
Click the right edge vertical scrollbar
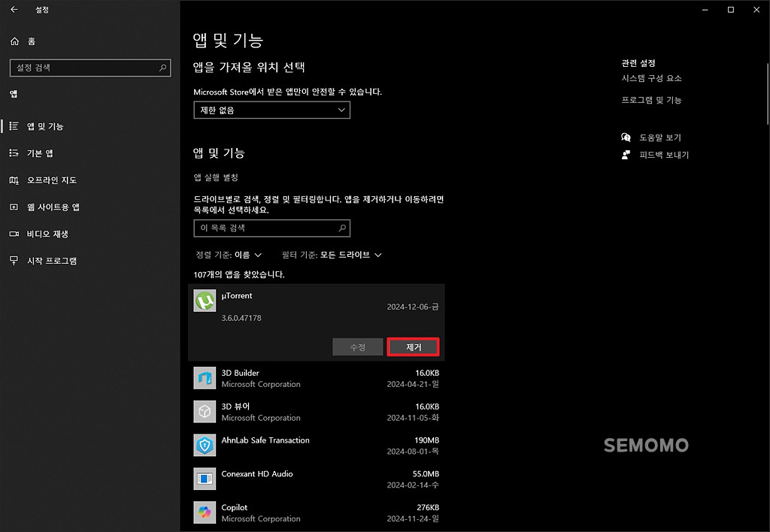pos(768,93)
